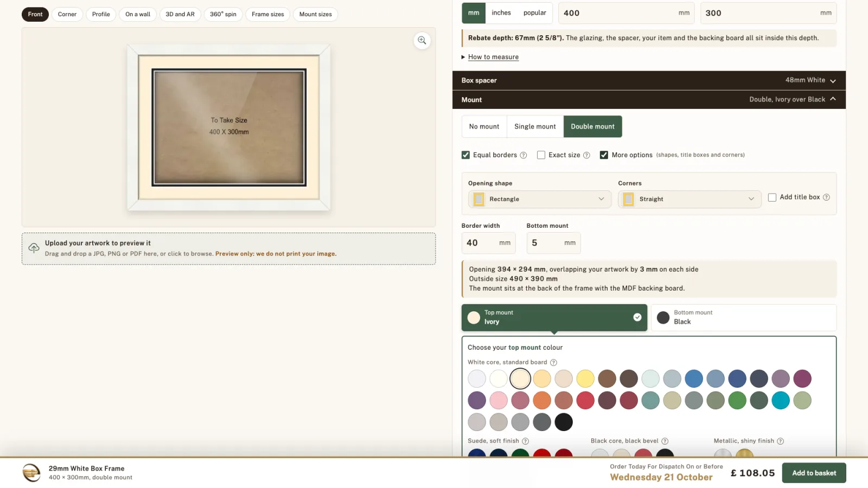Image resolution: width=868 pixels, height=488 pixels.
Task: Open the 3D and AR view
Action: pyautogui.click(x=180, y=14)
